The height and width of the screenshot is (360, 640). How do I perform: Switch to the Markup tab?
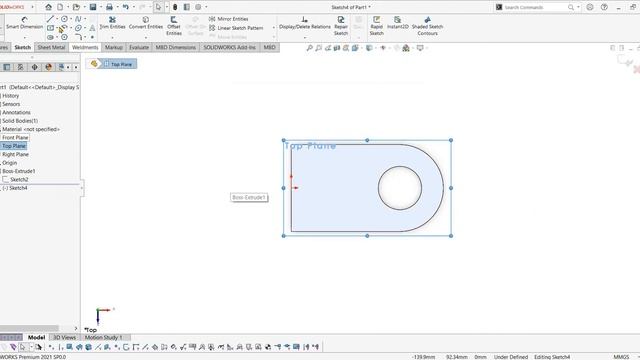click(x=113, y=47)
